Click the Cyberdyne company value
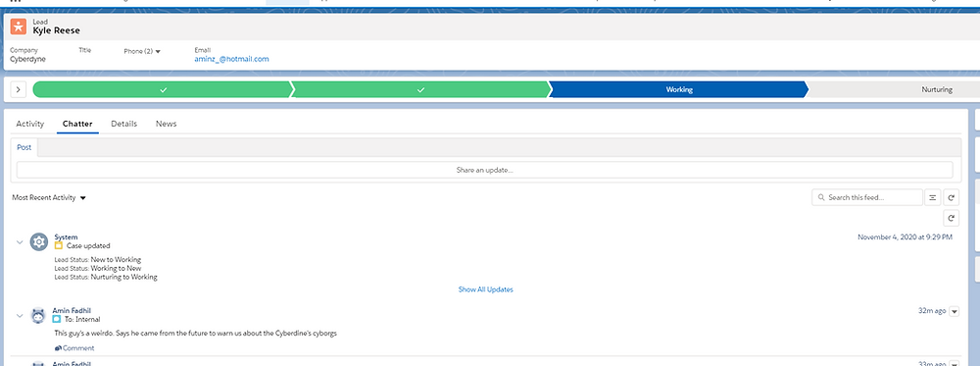The height and width of the screenshot is (366, 980). click(28, 60)
